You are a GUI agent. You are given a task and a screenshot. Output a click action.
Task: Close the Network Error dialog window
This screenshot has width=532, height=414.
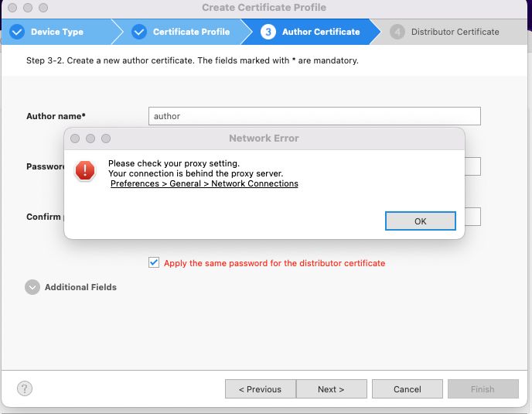75,139
